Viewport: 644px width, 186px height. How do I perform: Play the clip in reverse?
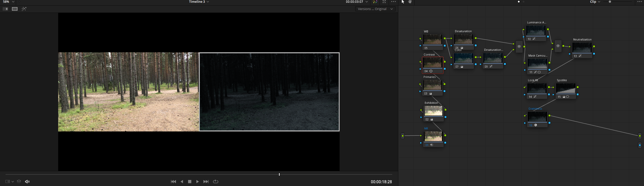(x=182, y=181)
